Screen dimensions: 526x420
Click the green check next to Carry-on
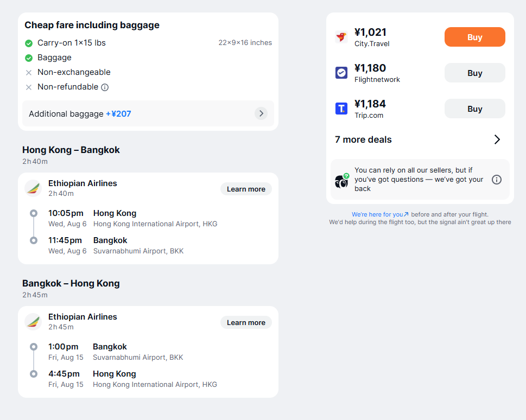[29, 43]
